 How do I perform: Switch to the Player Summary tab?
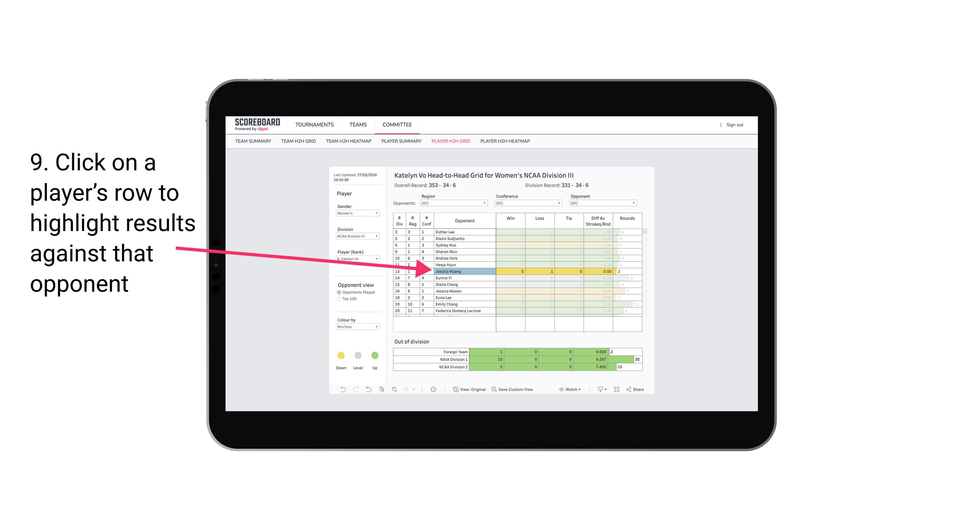point(400,141)
